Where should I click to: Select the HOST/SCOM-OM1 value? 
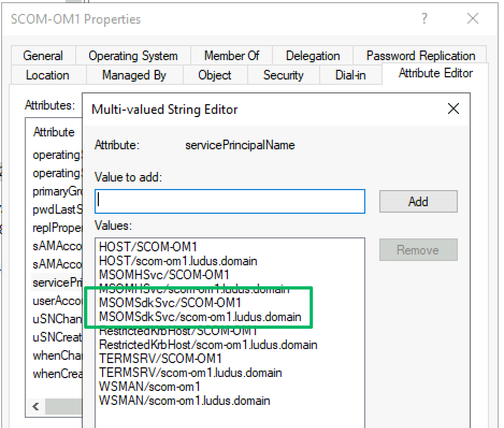(148, 247)
